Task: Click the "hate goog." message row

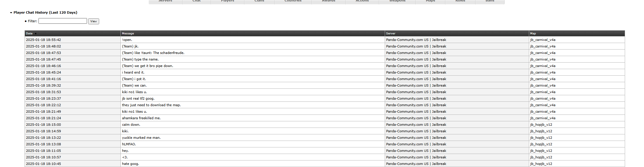Action: [130, 164]
